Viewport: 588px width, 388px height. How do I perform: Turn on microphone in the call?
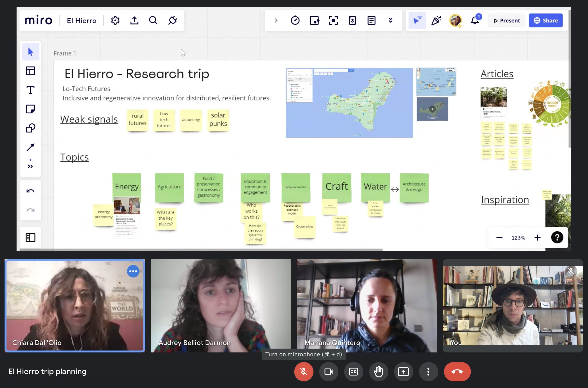(x=304, y=371)
